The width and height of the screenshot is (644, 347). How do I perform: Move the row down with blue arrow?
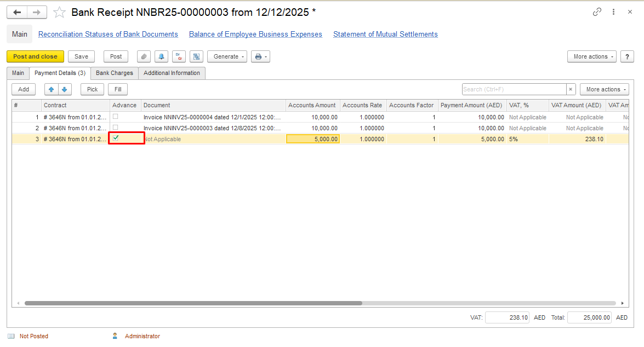pos(65,89)
